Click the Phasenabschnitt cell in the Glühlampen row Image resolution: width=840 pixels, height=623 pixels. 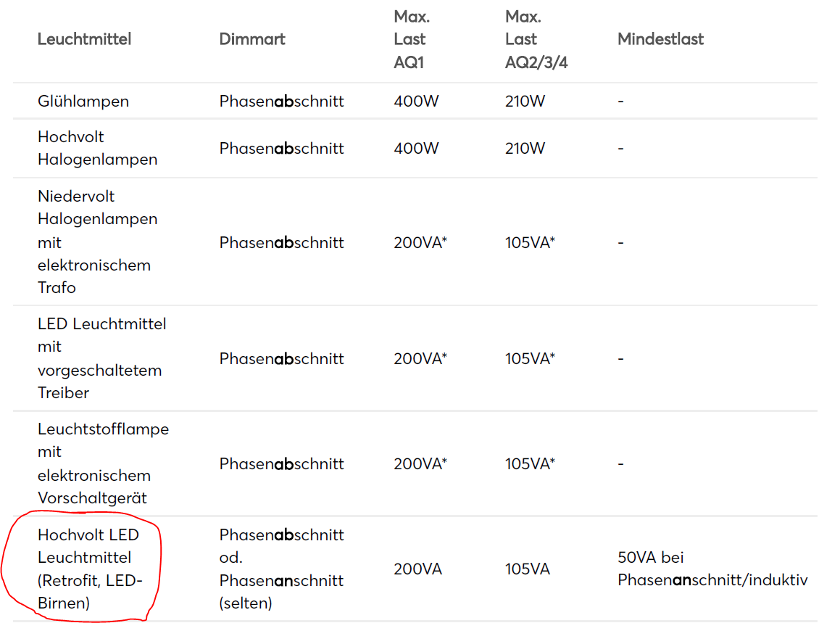281,102
